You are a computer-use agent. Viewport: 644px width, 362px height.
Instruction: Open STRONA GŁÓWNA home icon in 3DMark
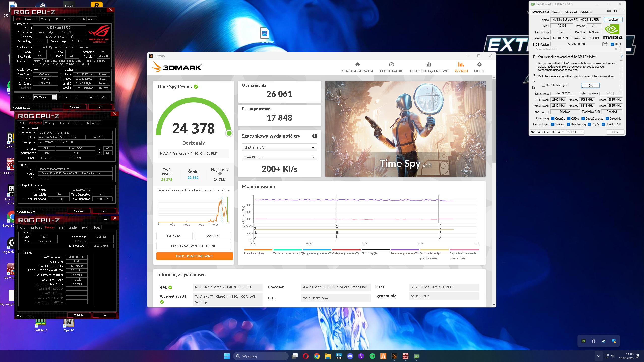[x=357, y=64]
